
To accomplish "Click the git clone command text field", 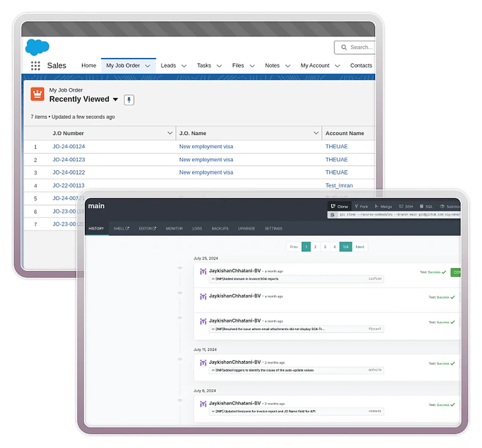I will click(x=400, y=215).
